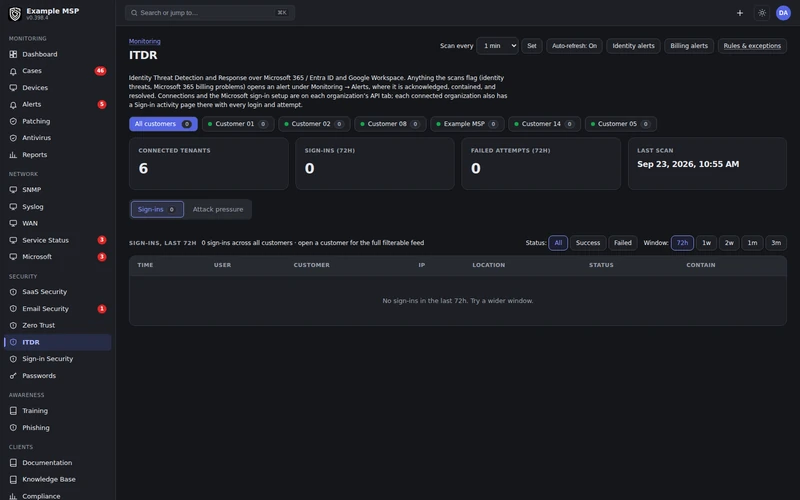Open Identity alerts
The width and height of the screenshot is (800, 500).
[633, 46]
